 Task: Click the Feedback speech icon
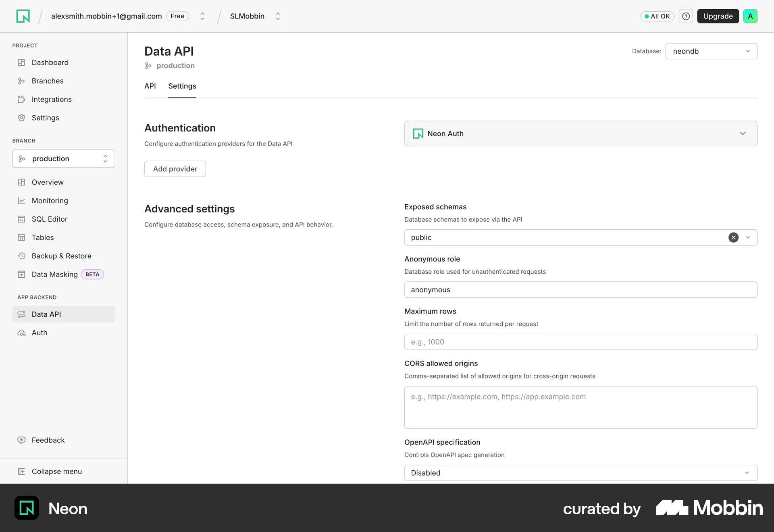21,440
